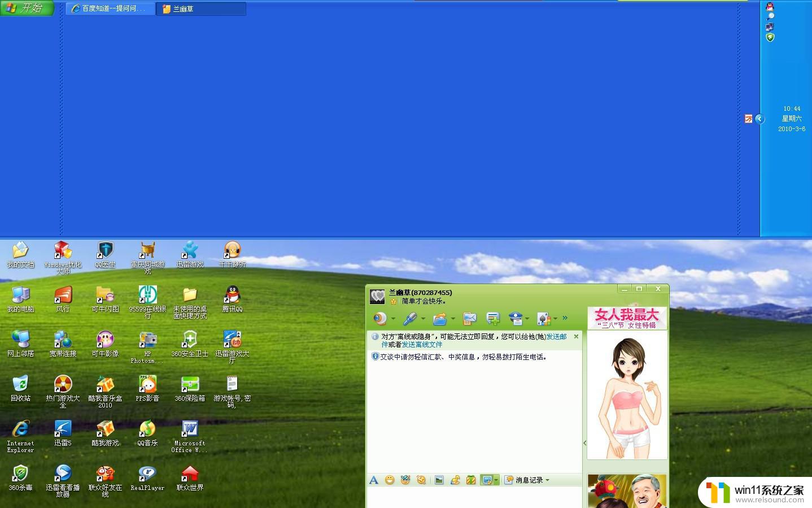Open 95599在线银行 desktop icon
Image resolution: width=812 pixels, height=508 pixels.
[147, 302]
